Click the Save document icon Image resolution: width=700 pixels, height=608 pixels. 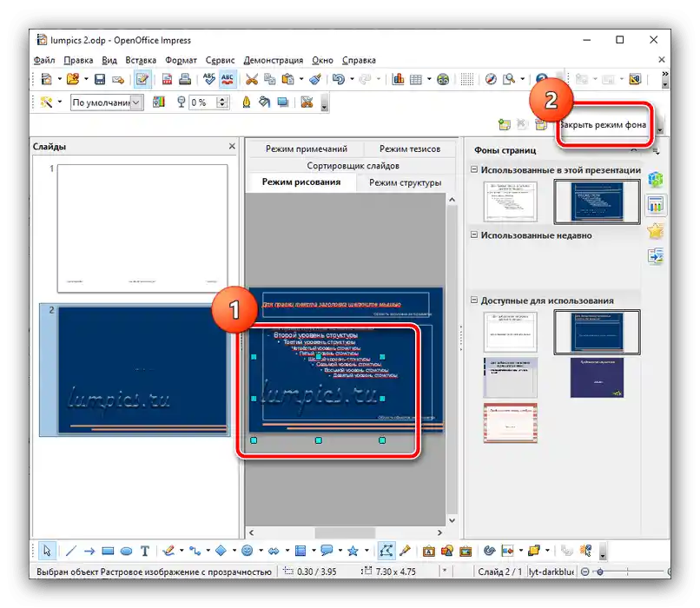[x=100, y=79]
